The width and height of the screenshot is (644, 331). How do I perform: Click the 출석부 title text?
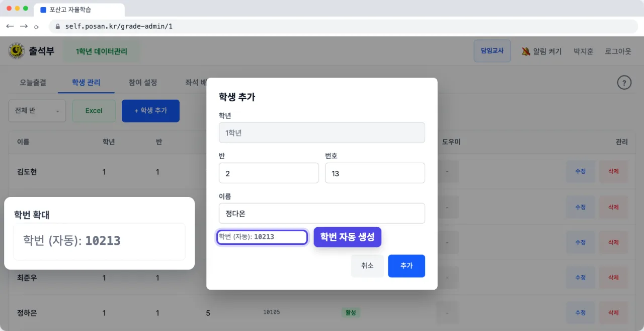(42, 51)
